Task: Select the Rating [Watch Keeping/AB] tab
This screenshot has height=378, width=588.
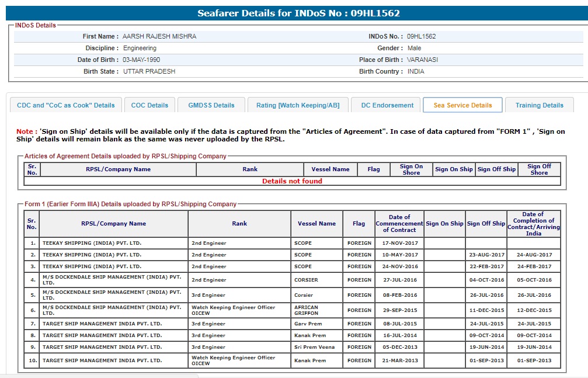Action: 298,105
